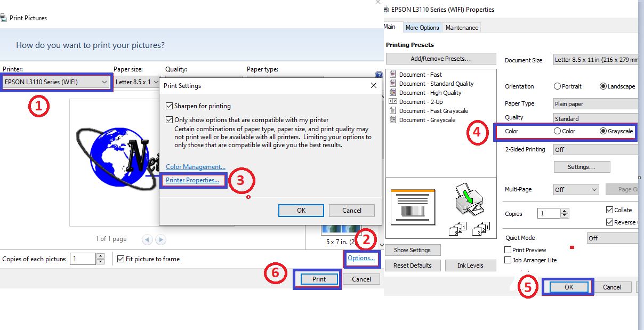Click Ink Levels button
Viewport: 644px width, 330px height.
pyautogui.click(x=470, y=265)
